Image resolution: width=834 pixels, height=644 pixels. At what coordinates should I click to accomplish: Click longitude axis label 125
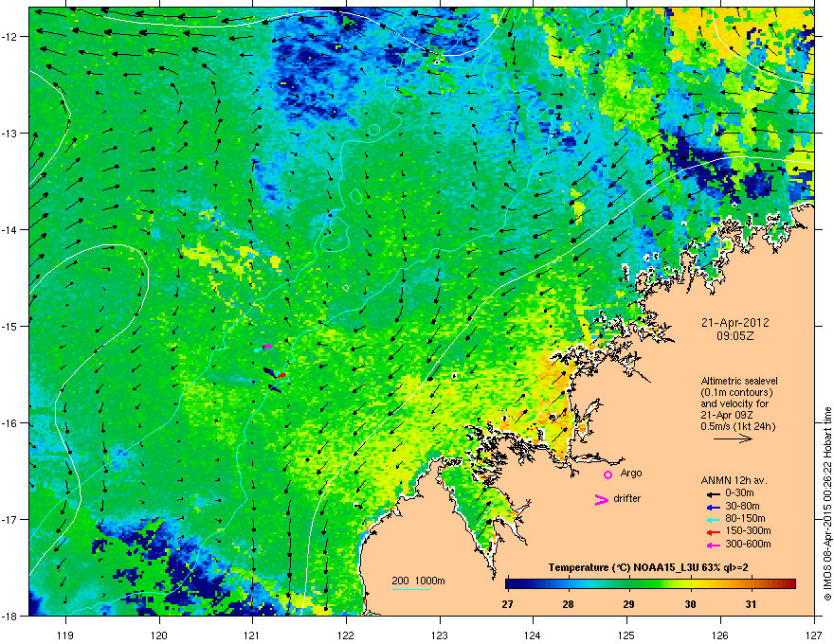(x=626, y=635)
